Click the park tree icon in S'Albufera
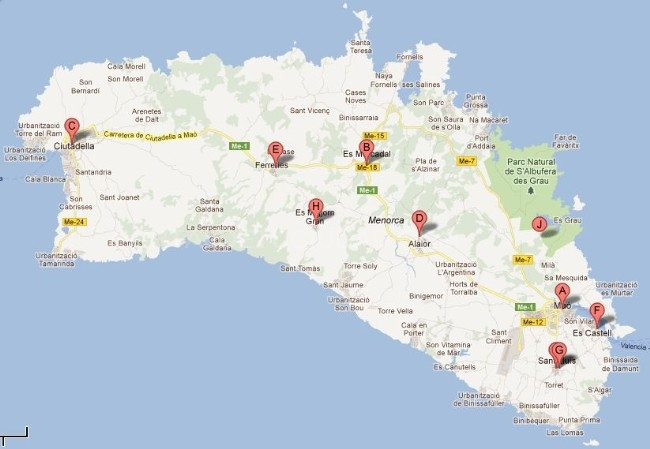The image size is (650, 449). click(x=531, y=191)
